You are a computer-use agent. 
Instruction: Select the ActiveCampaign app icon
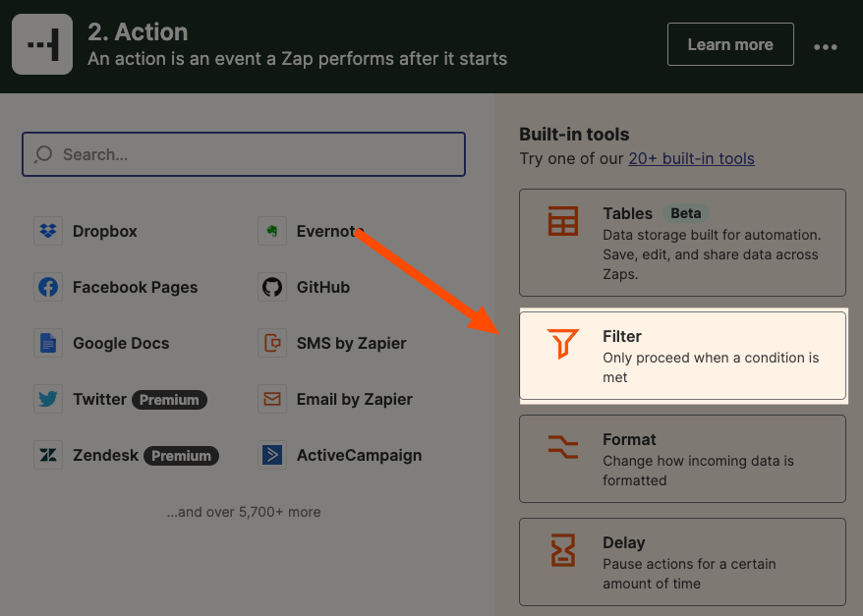[272, 456]
